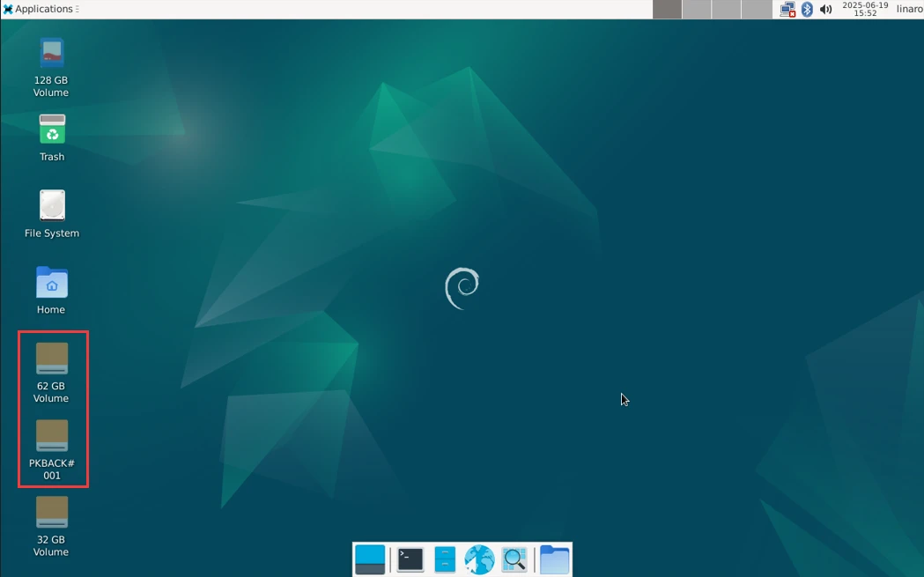Click the clock showing 2025-06-19 15:52
924x577 pixels.
865,9
